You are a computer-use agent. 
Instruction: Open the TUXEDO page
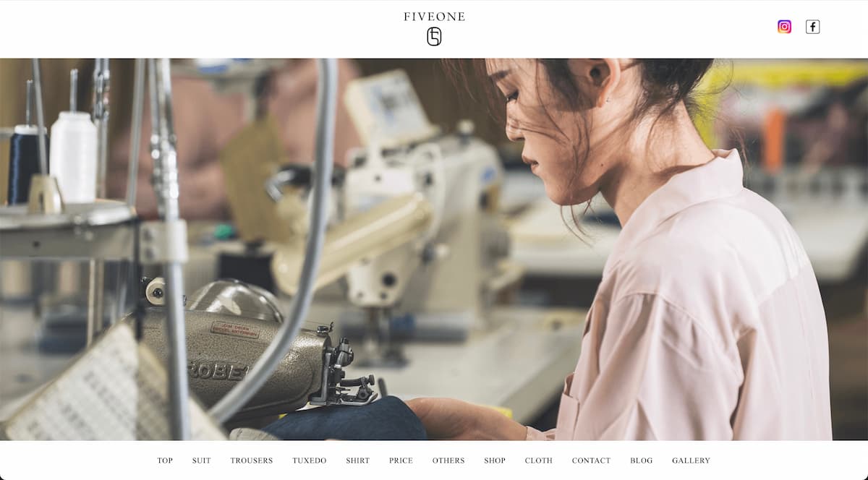[310, 460]
